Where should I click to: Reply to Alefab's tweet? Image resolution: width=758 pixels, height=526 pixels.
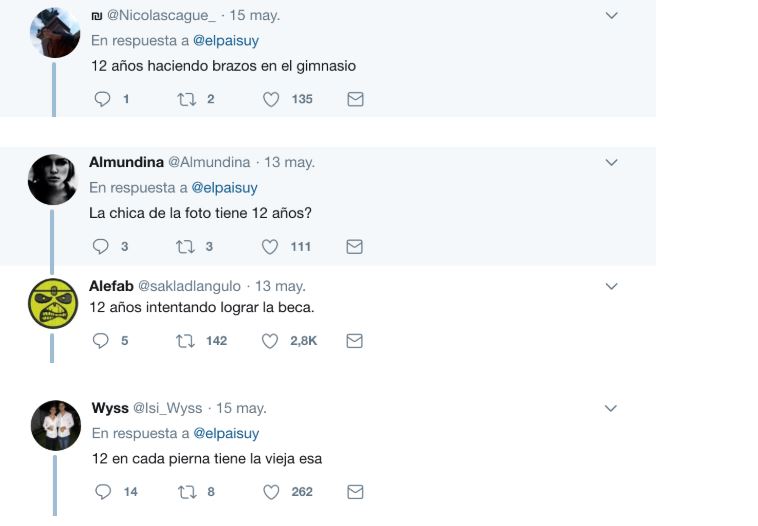101,341
